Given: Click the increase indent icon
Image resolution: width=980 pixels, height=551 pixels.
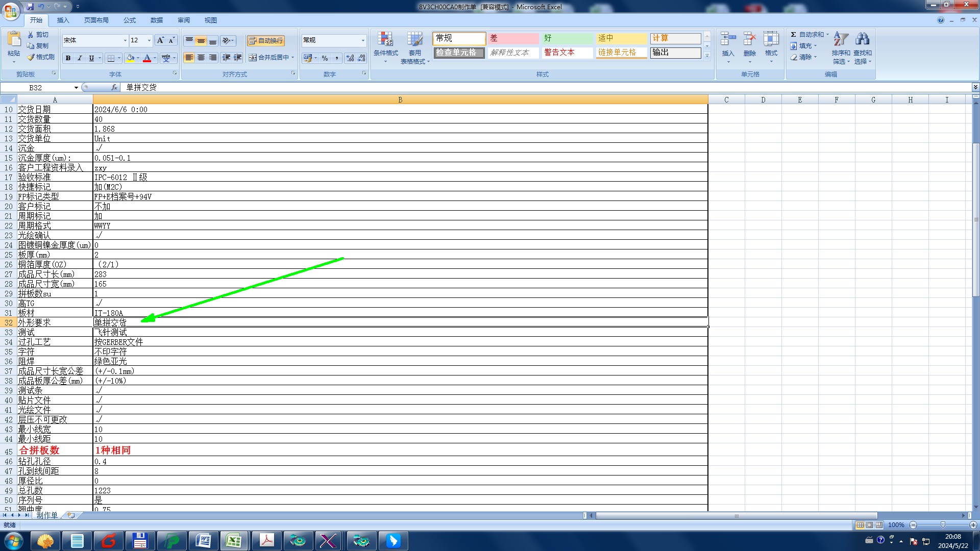Looking at the screenshot, I should (238, 58).
